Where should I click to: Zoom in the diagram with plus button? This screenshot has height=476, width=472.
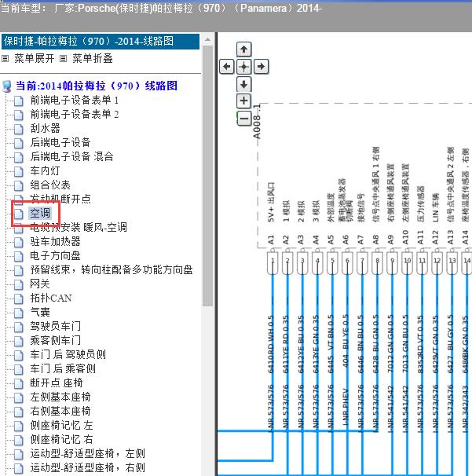click(243, 101)
